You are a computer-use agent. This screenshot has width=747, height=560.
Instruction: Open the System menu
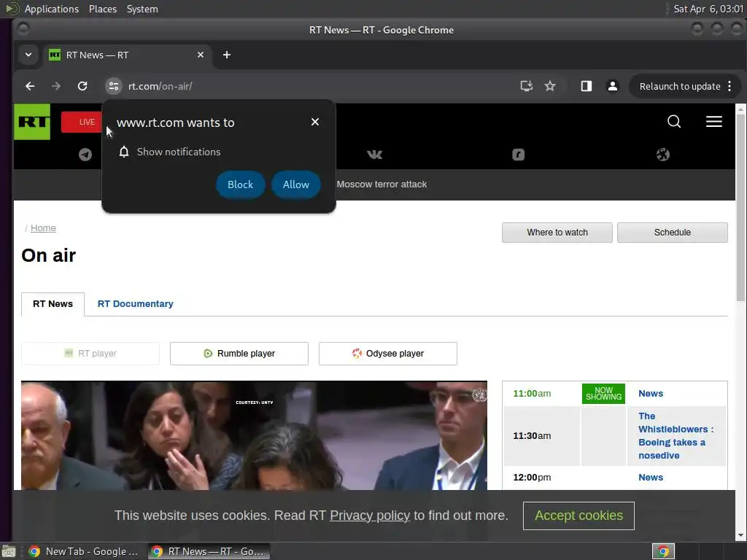click(142, 9)
